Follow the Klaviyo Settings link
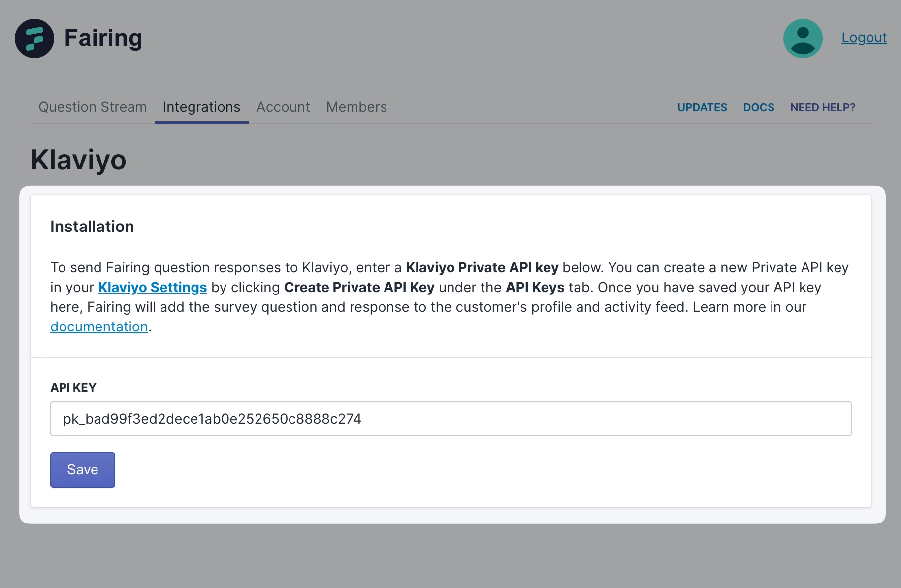901x588 pixels. [152, 287]
